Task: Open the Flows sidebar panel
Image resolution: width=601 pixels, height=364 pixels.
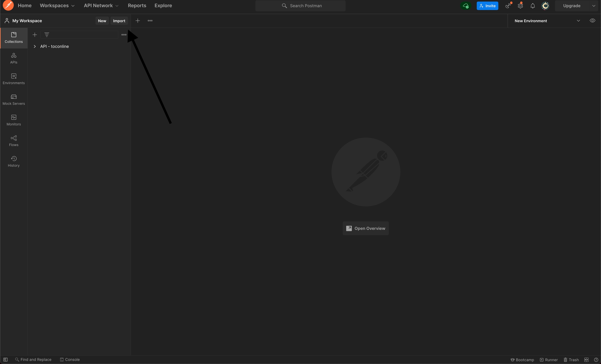Action: click(14, 141)
